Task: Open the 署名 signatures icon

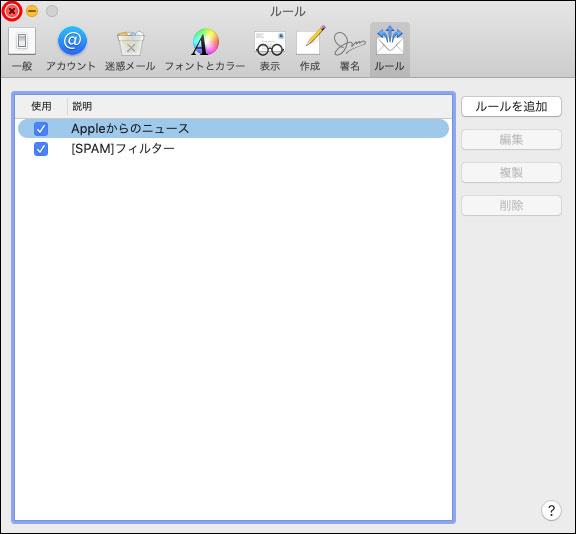Action: coord(349,49)
